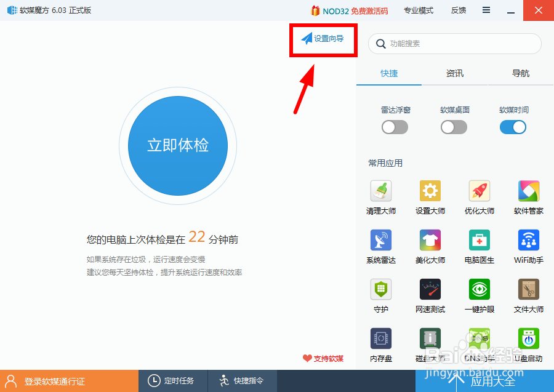Toggle the 雷达浮窗 floating radar switch
This screenshot has width=554, height=392.
[x=395, y=127]
